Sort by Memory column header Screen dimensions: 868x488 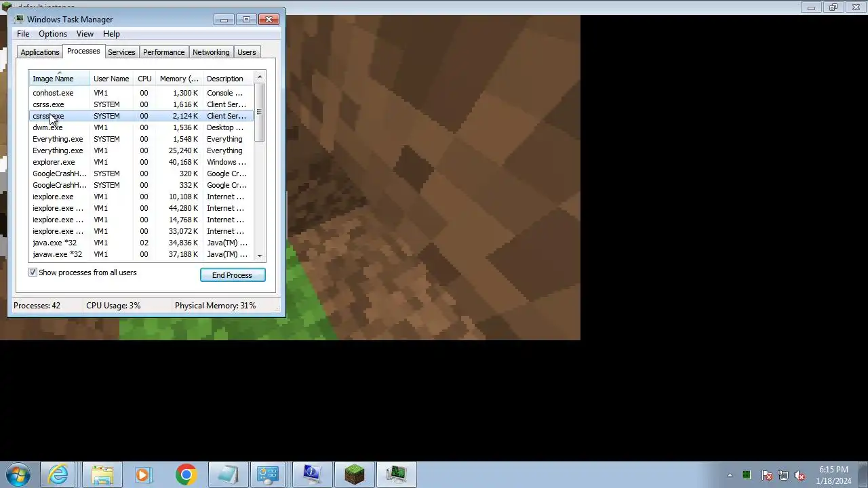click(179, 79)
